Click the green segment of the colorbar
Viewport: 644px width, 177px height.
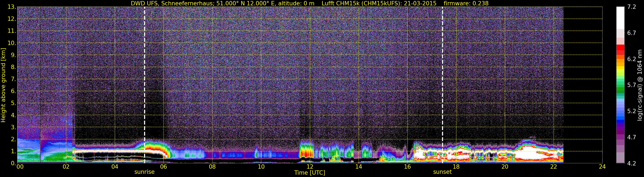pos(620,89)
